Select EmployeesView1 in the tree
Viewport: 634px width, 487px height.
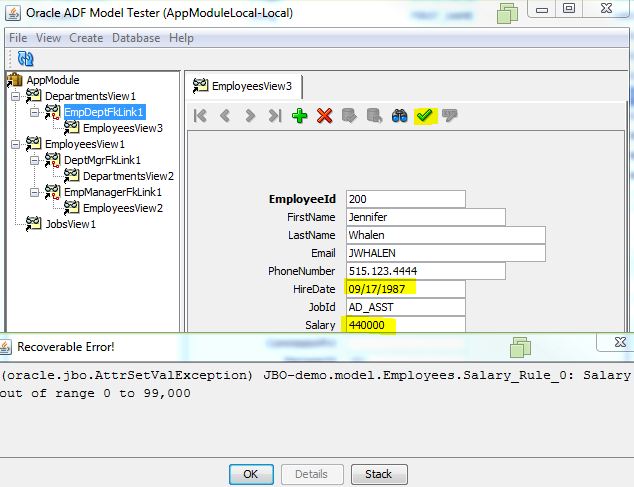click(85, 144)
